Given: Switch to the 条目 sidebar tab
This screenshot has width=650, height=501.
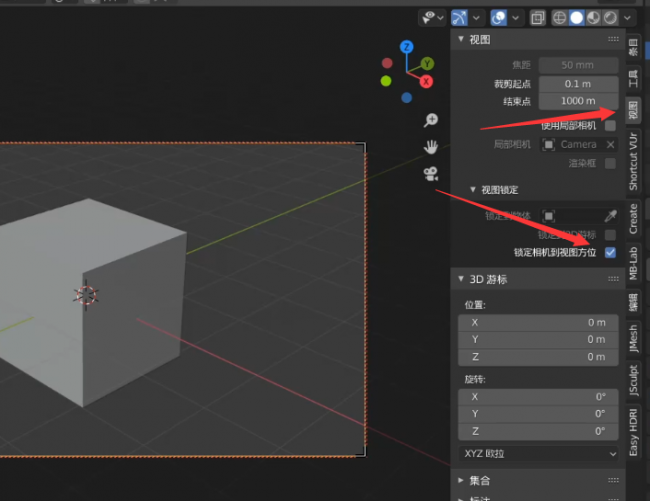Looking at the screenshot, I should coord(633,47).
